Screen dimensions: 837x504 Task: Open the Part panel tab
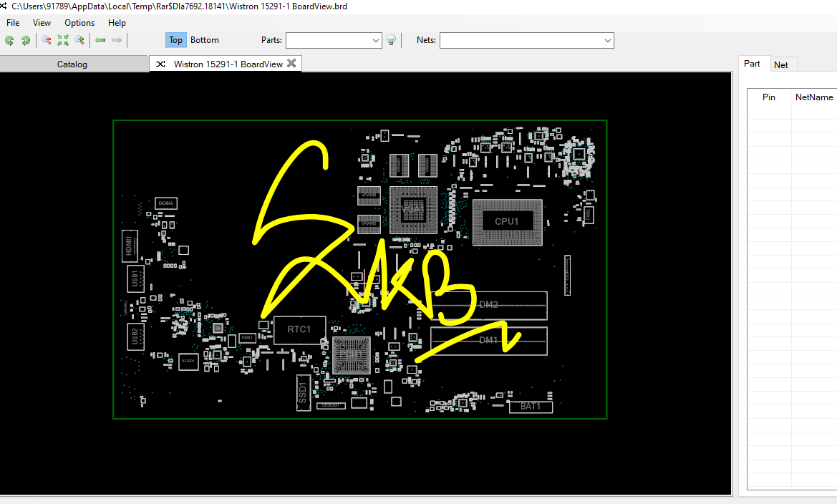[x=752, y=64]
